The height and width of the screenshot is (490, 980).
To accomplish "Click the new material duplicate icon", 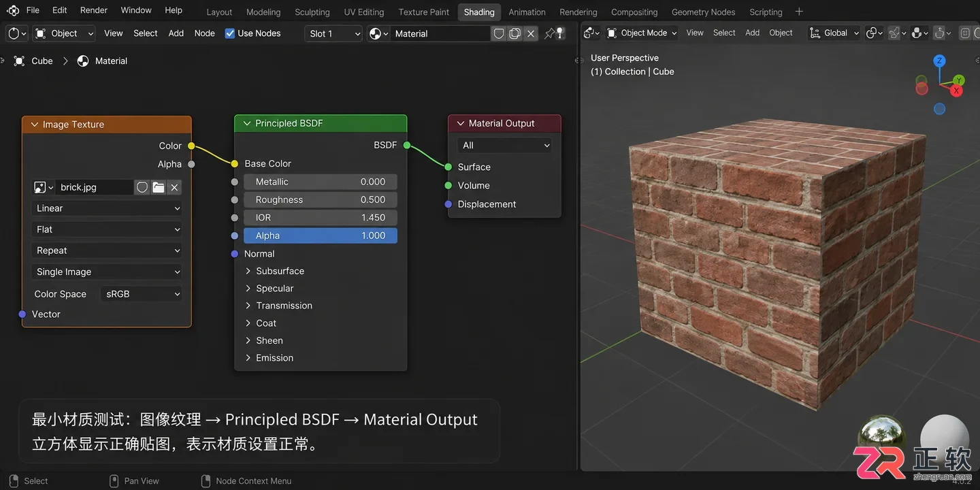I will click(515, 33).
